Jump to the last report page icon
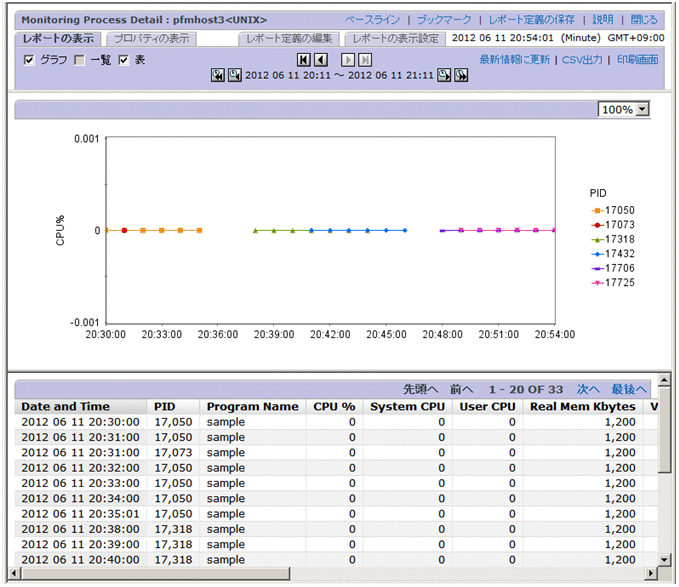Viewport: 679px width, 587px height. pos(365,60)
